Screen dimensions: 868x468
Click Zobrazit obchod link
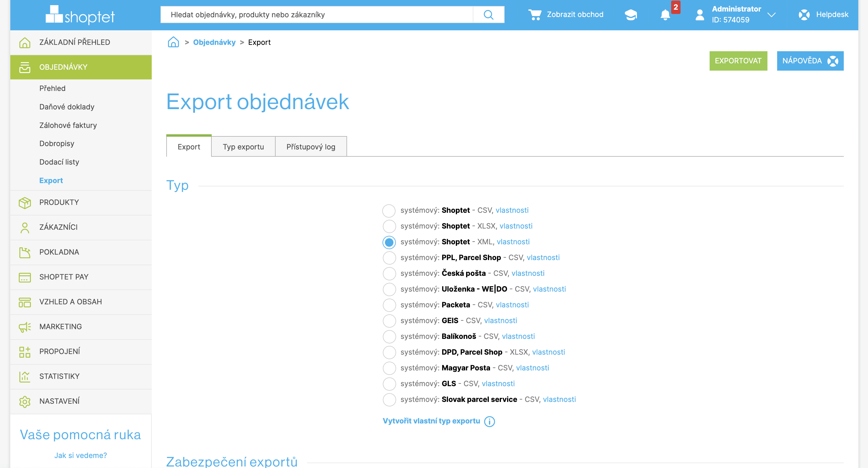(575, 15)
